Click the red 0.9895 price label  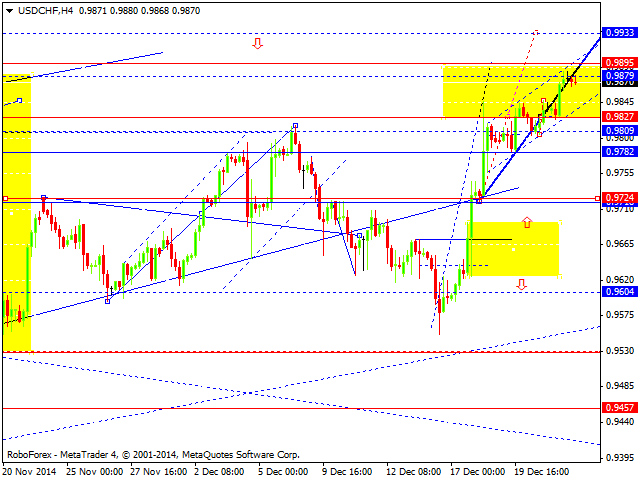[x=619, y=63]
